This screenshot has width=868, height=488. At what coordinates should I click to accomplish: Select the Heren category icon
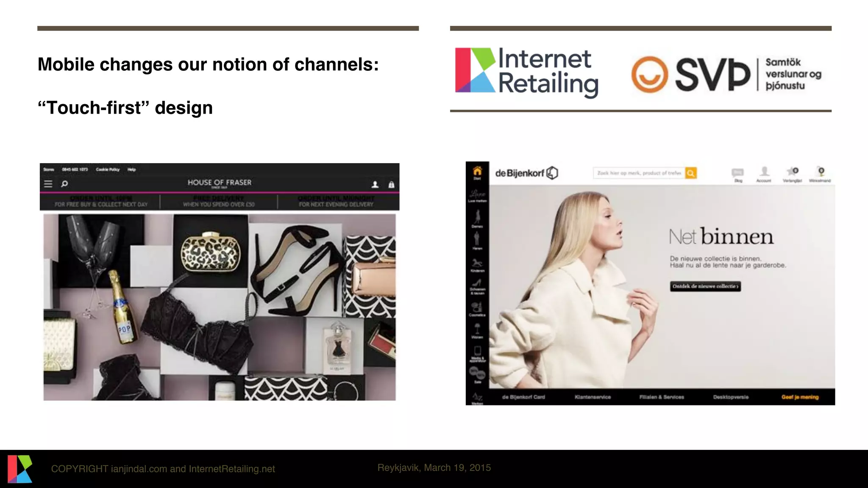(x=477, y=241)
